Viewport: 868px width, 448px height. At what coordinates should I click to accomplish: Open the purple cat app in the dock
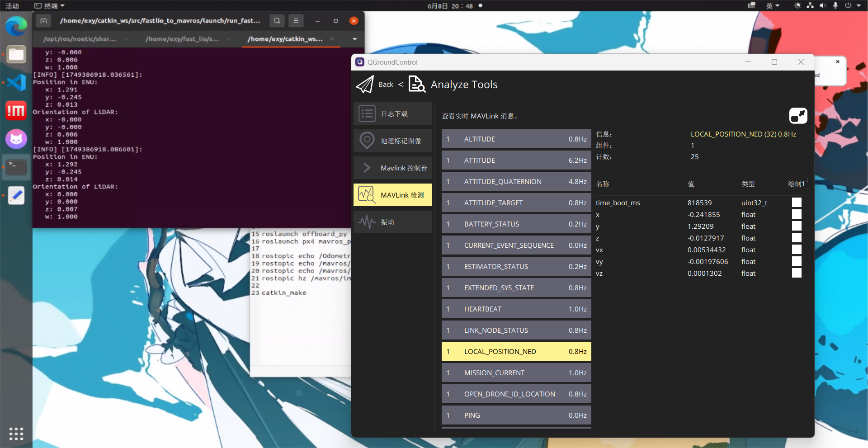pyautogui.click(x=16, y=139)
